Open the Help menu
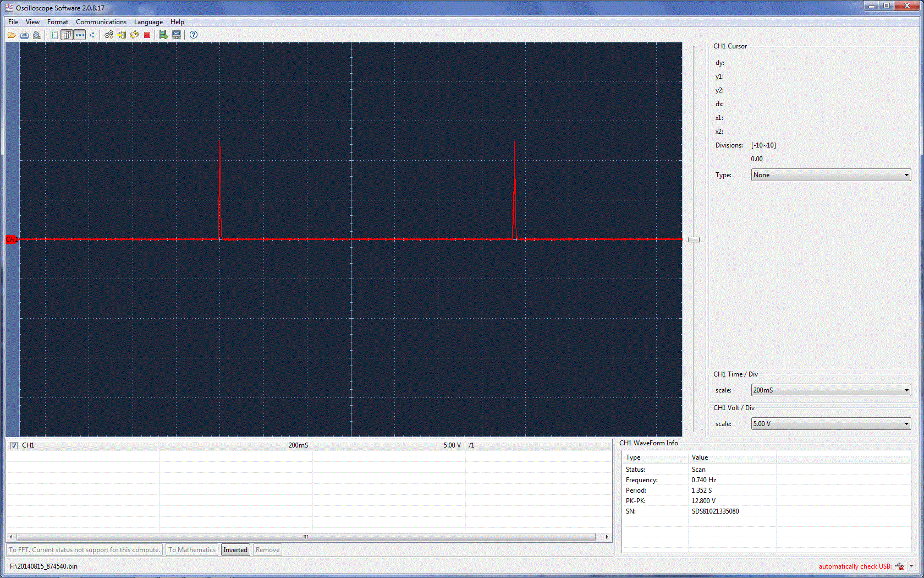Viewport: 924px width, 578px height. tap(177, 22)
